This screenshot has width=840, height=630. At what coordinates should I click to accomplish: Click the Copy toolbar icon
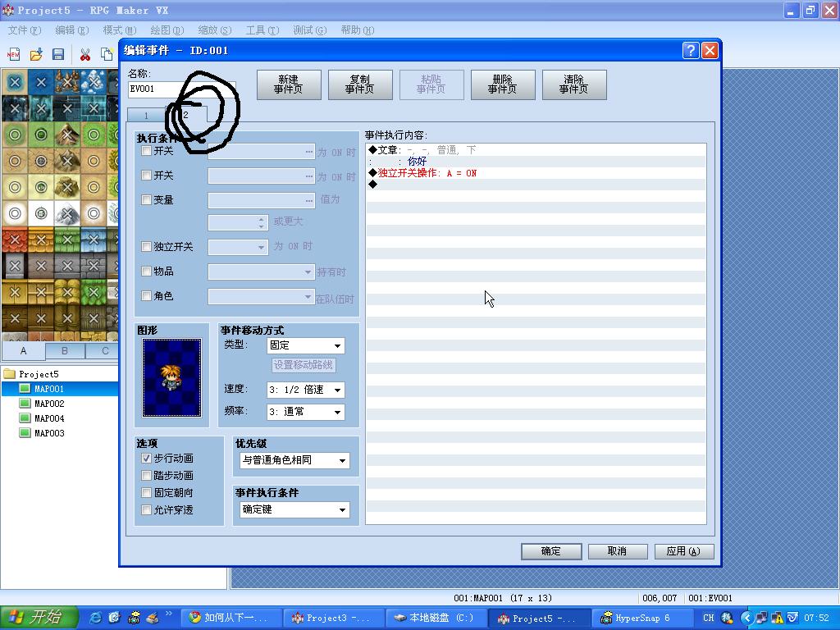pyautogui.click(x=107, y=54)
